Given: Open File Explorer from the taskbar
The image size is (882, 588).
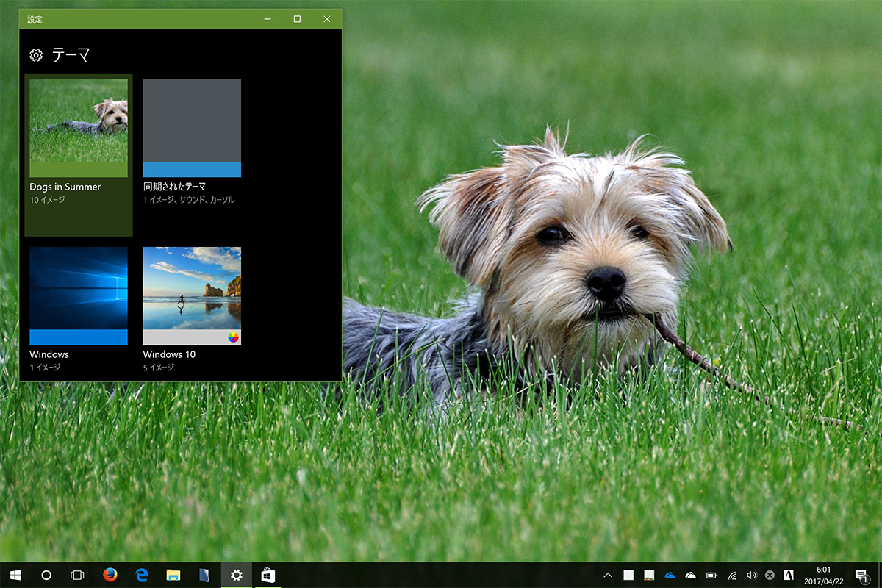Looking at the screenshot, I should click(x=173, y=575).
